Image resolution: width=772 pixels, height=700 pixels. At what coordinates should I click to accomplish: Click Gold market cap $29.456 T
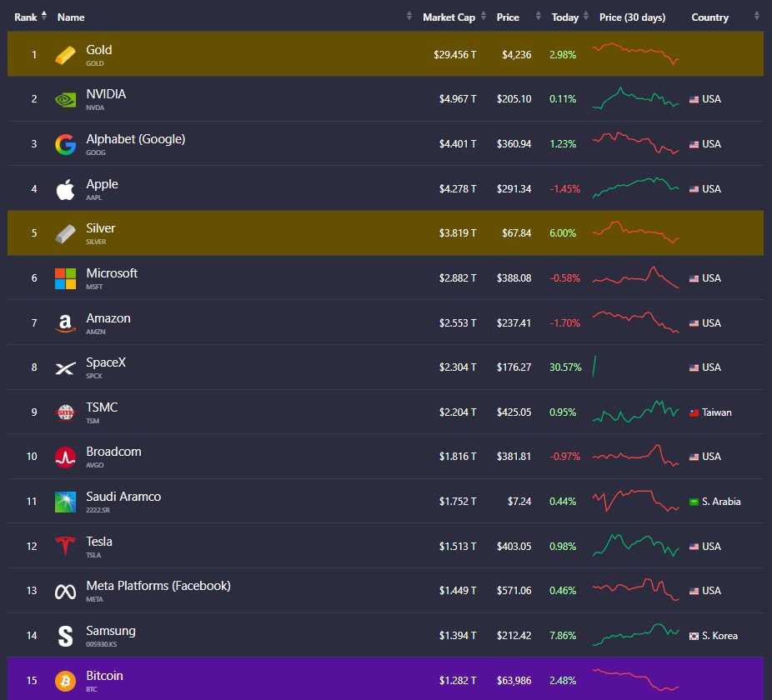tap(454, 55)
